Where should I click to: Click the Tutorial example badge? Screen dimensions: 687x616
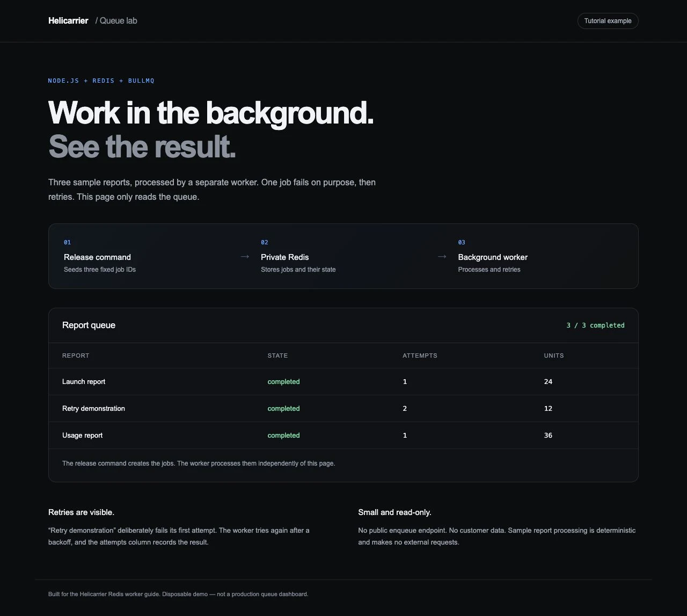608,21
